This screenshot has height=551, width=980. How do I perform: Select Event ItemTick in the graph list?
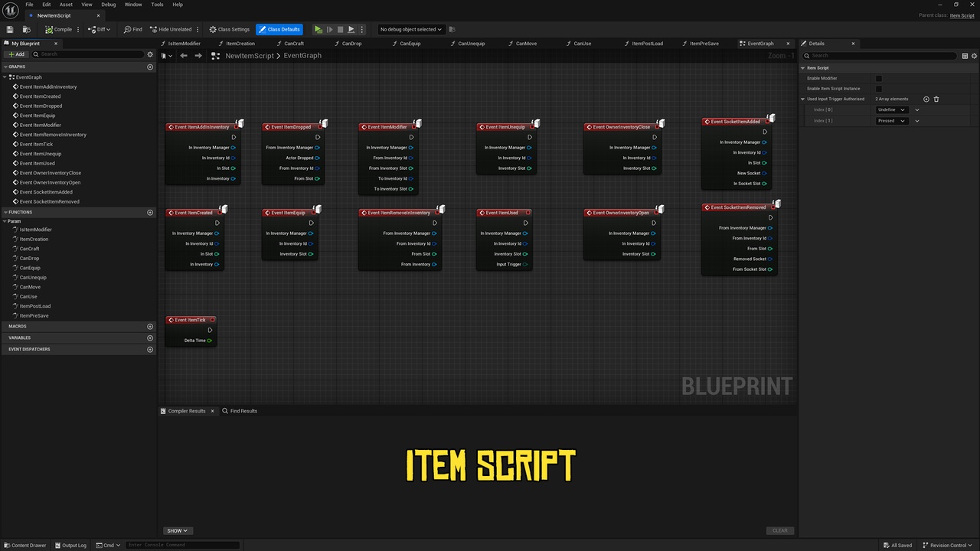tap(36, 144)
